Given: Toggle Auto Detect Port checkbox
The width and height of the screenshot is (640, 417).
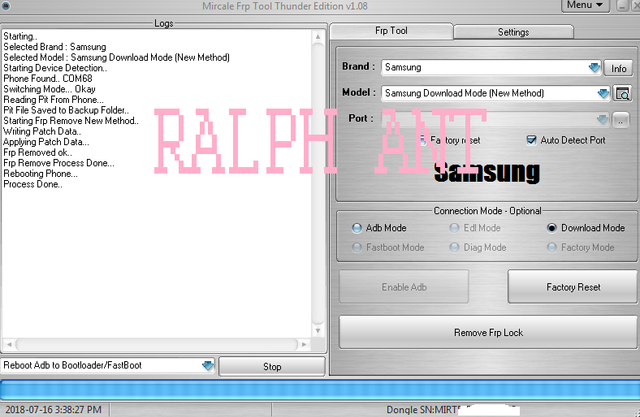Looking at the screenshot, I should (531, 140).
